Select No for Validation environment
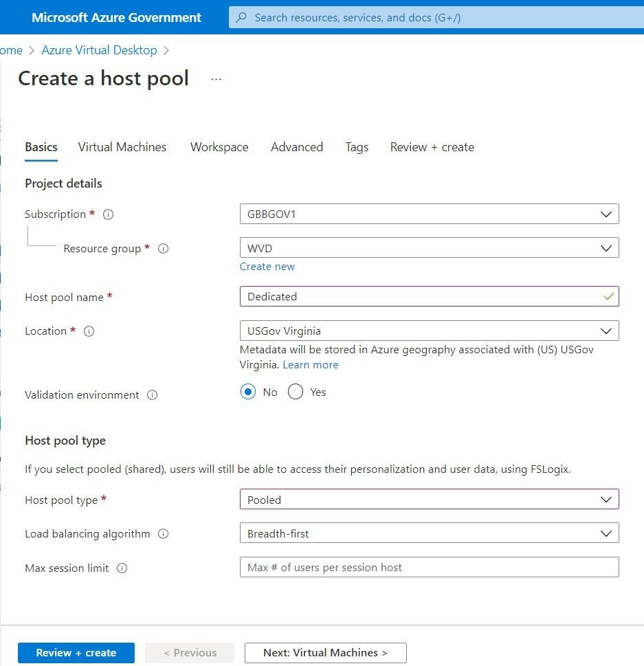The image size is (644, 666). (248, 392)
